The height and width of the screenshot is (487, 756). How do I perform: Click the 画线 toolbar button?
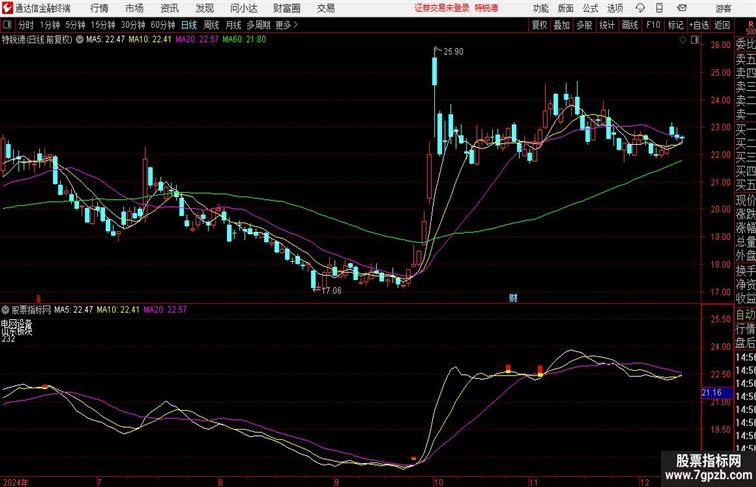630,25
